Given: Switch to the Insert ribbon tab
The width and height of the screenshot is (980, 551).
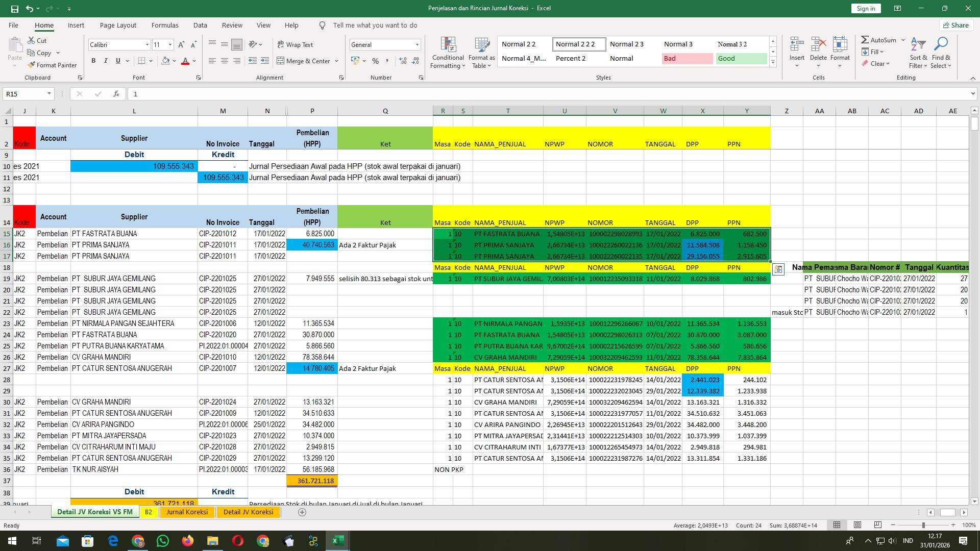Looking at the screenshot, I should pyautogui.click(x=76, y=25).
